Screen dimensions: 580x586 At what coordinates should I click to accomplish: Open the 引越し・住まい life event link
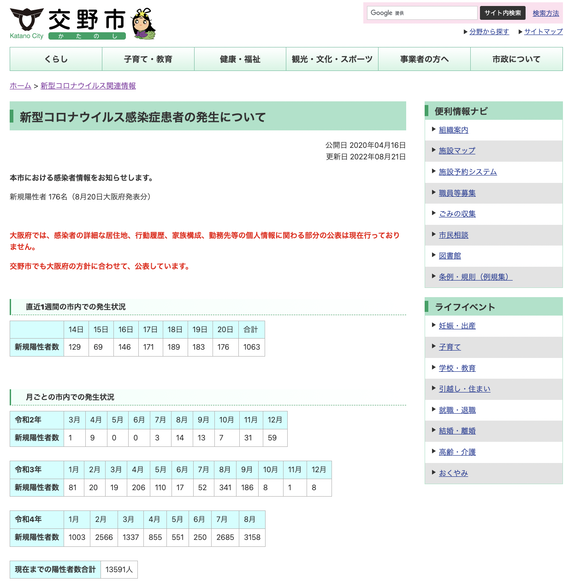coord(465,389)
